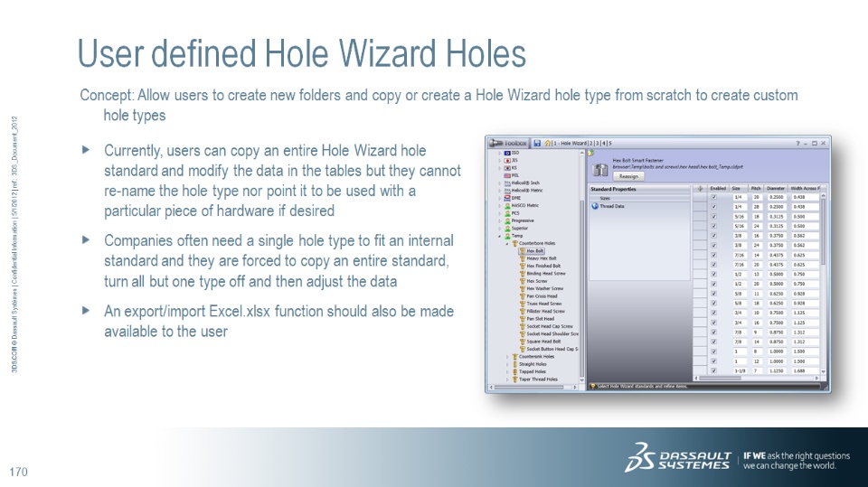This screenshot has width=868, height=487.
Task: Switch to step tab 3
Action: tap(597, 144)
